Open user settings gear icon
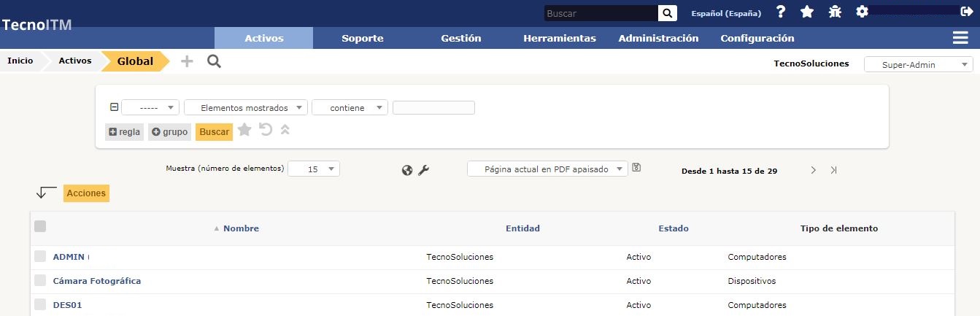Viewport: 980px width, 316px height. [x=862, y=12]
